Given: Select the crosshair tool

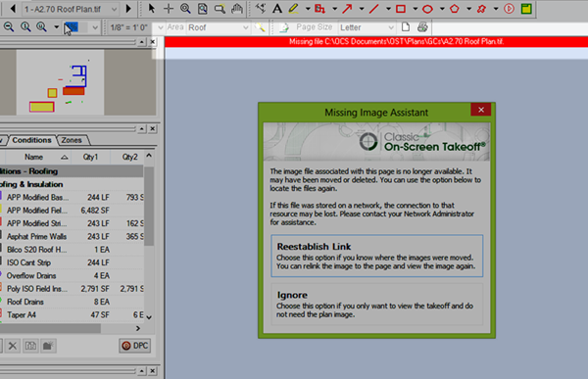Looking at the screenshot, I should click(169, 8).
